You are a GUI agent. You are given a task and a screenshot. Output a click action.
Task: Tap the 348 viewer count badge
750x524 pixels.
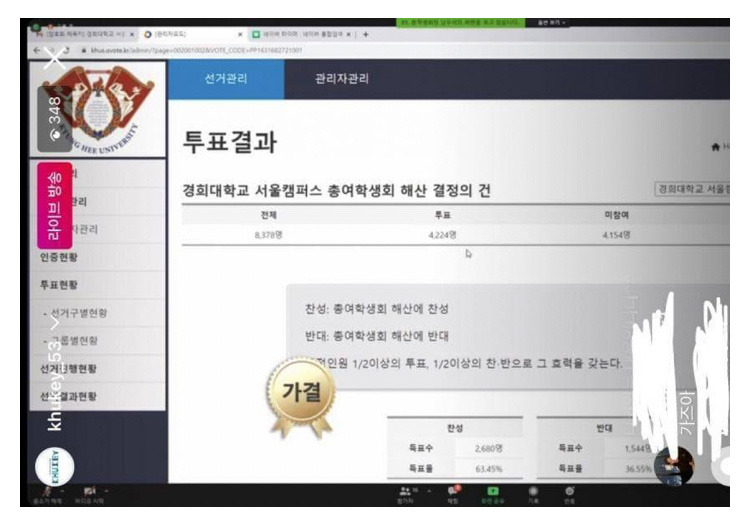54,119
